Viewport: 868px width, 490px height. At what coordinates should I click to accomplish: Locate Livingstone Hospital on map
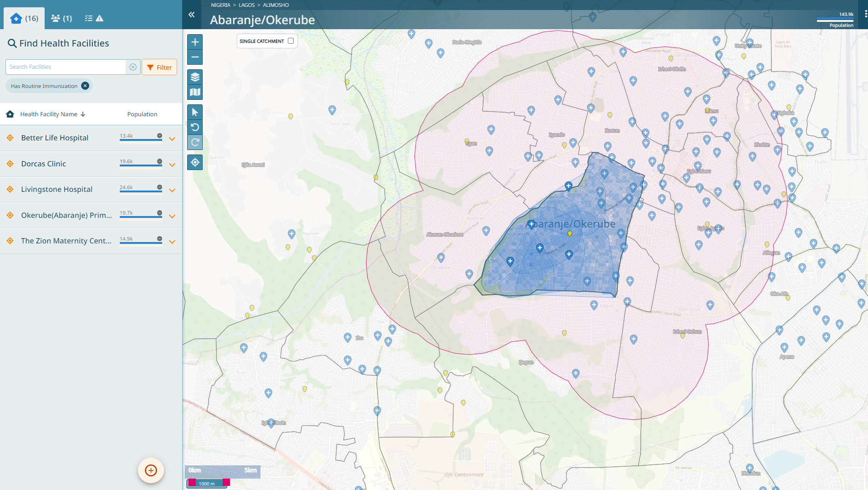click(10, 189)
